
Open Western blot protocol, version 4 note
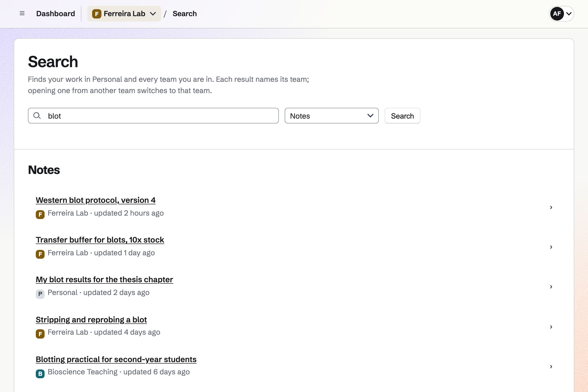[x=96, y=200]
